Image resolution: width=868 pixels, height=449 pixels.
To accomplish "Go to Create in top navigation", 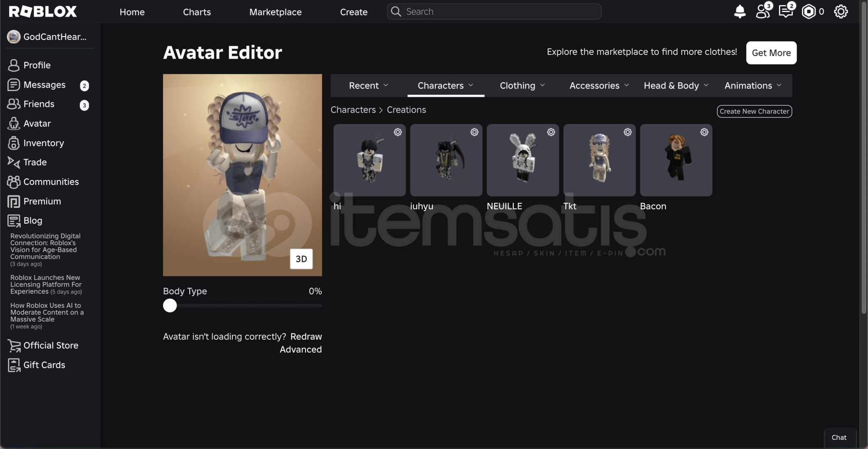I will 354,12.
